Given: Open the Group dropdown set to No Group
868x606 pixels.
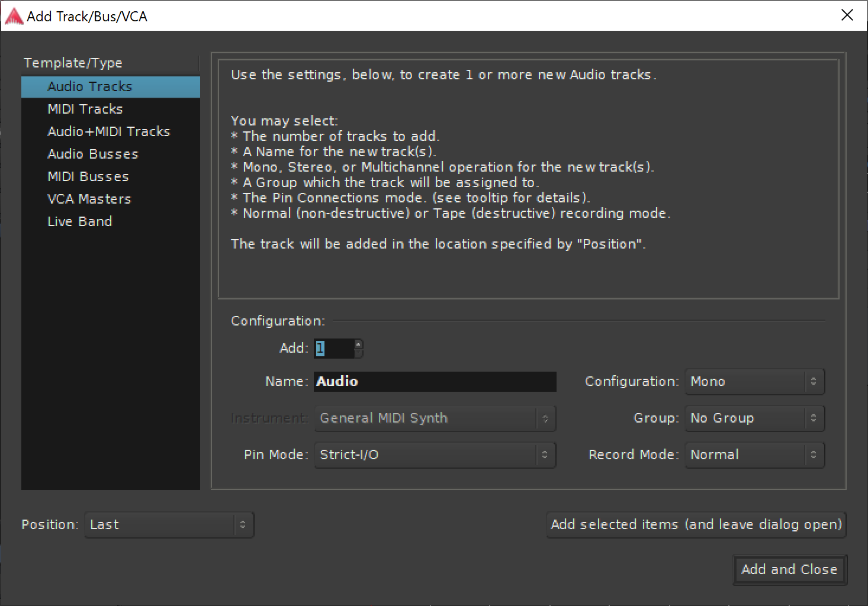Looking at the screenshot, I should point(754,418).
